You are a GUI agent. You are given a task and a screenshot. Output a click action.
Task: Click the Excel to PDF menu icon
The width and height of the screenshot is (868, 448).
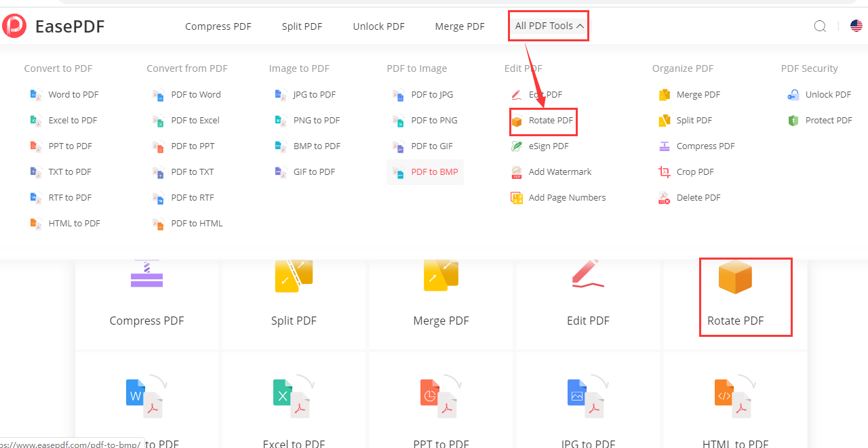36,121
